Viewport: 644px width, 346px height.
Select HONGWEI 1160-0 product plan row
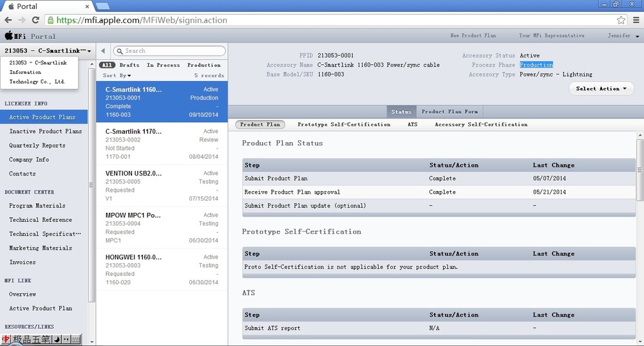(162, 269)
